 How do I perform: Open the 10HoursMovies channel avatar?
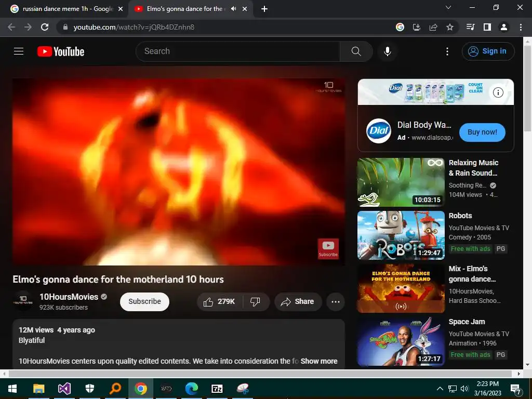tap(23, 301)
